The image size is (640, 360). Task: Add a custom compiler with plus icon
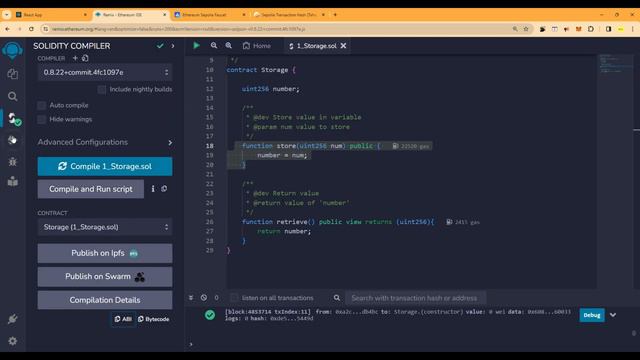tap(75, 58)
